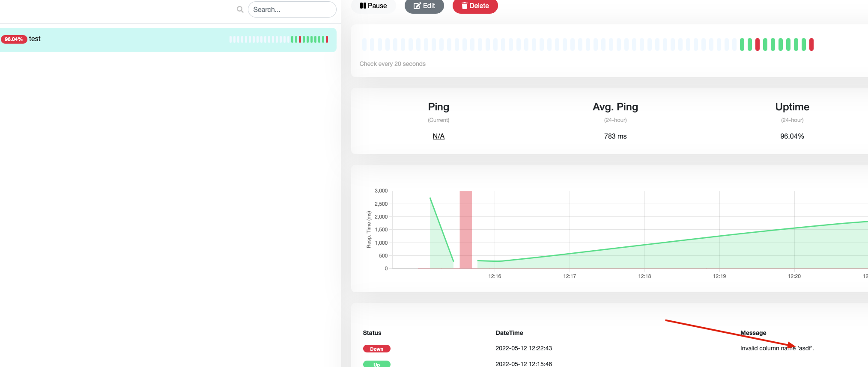Click the 783 ms average ping value
This screenshot has height=367, width=868.
pos(615,136)
